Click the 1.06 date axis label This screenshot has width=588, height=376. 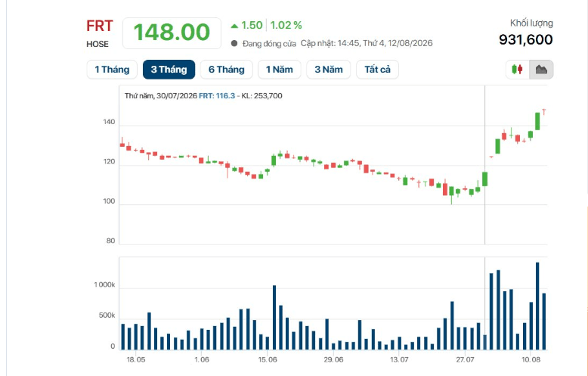[x=202, y=359]
